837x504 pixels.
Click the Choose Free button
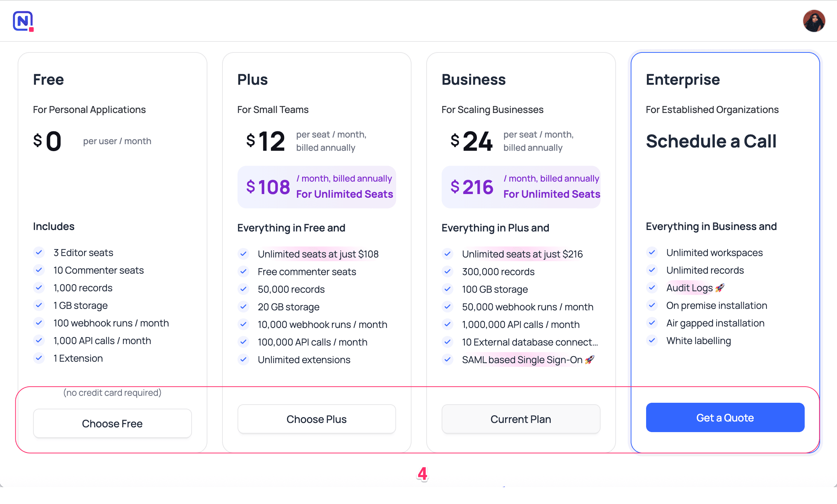coord(112,423)
